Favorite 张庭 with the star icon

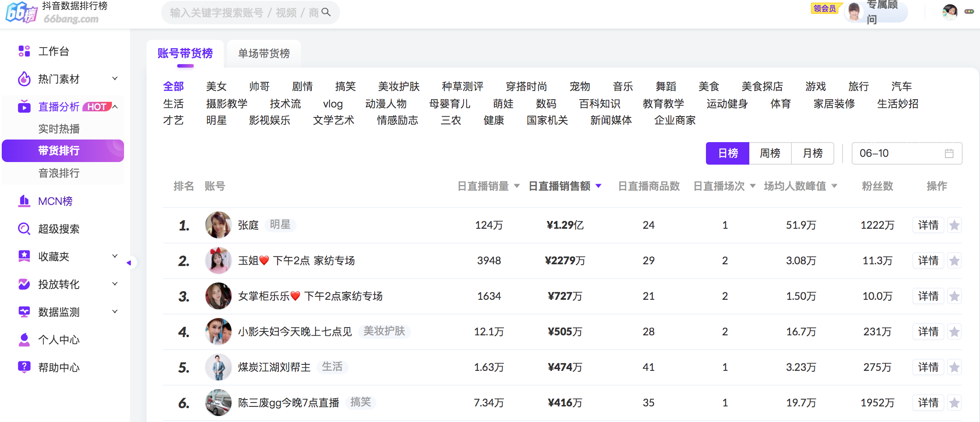(x=954, y=225)
